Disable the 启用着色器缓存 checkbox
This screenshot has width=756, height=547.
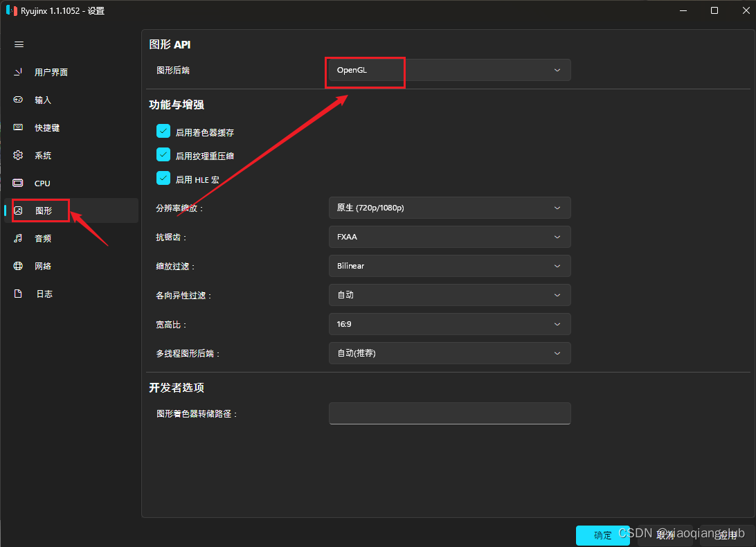(x=163, y=132)
